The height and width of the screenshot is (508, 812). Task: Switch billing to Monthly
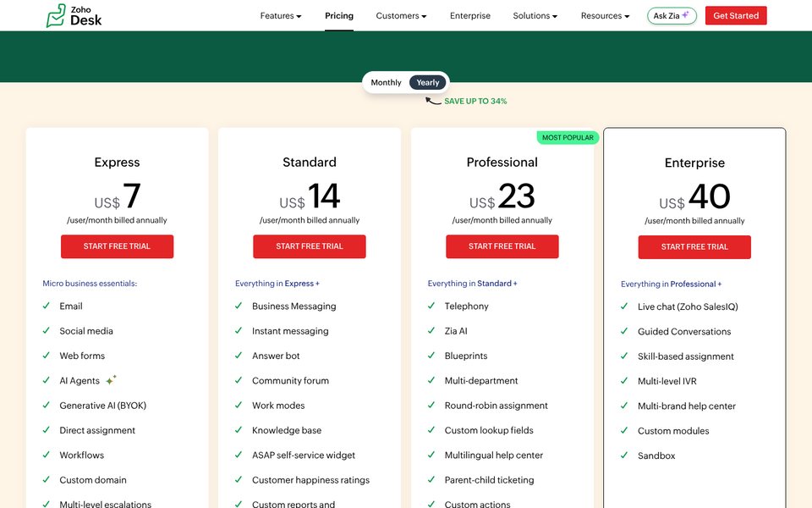click(x=386, y=82)
